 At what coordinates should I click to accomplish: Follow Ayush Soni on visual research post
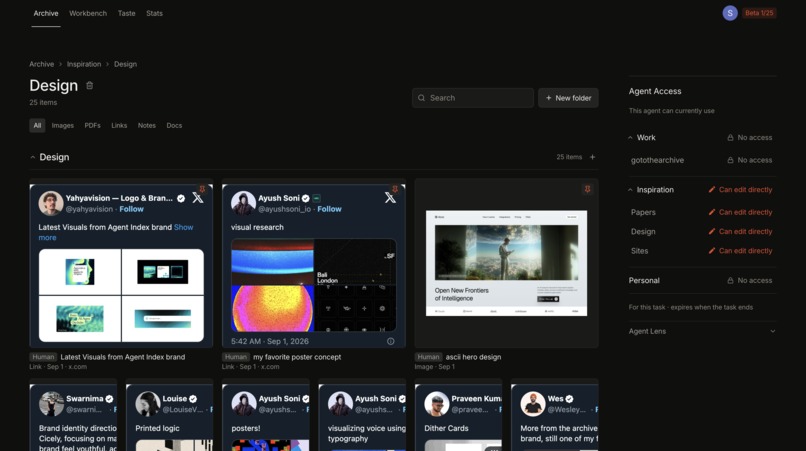[329, 209]
